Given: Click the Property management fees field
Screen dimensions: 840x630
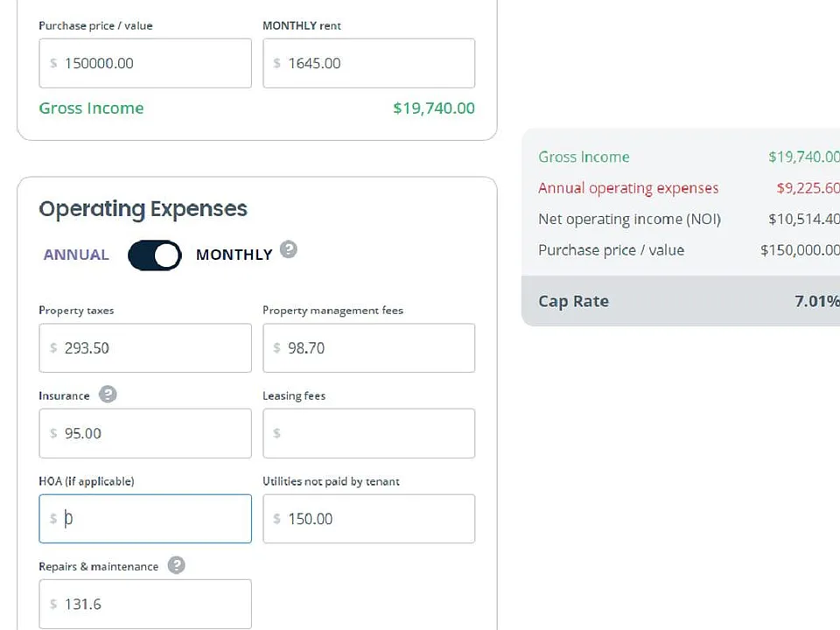Looking at the screenshot, I should (x=368, y=347).
